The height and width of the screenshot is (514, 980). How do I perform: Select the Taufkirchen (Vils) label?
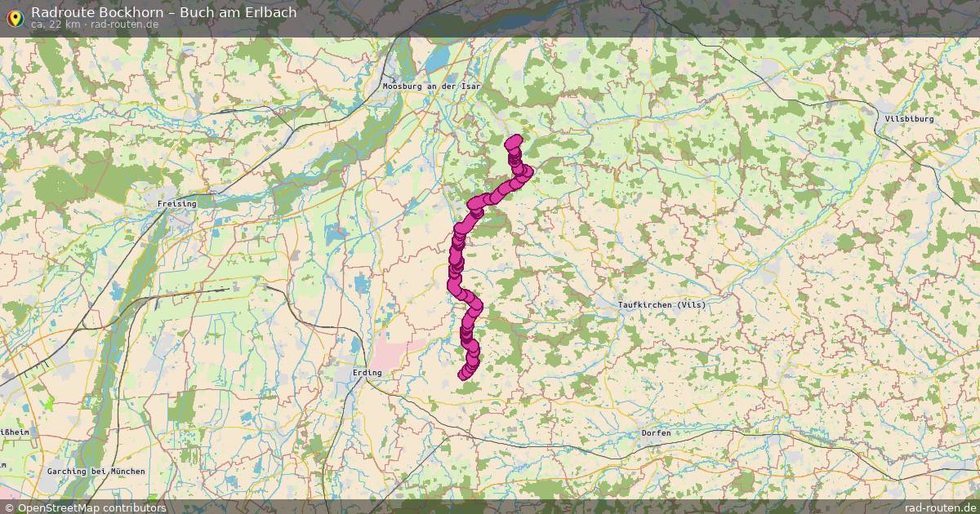(661, 304)
